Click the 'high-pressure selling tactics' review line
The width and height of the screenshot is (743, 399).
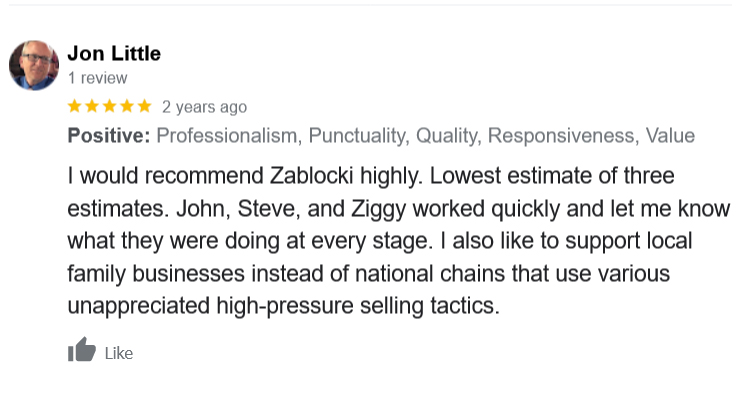click(x=283, y=306)
